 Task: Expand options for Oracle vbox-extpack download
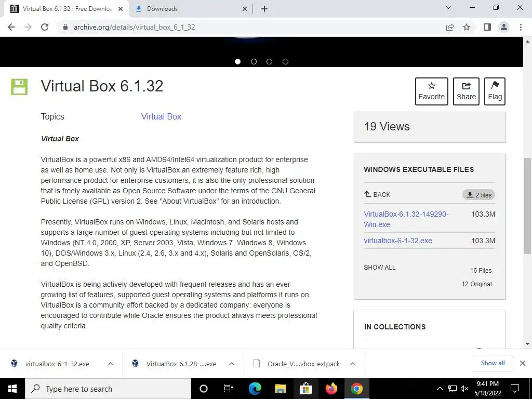[353, 364]
